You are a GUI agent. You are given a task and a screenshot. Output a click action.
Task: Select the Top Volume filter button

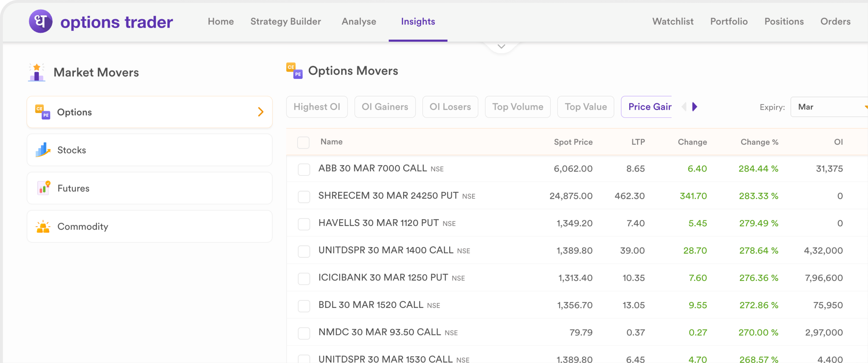click(x=517, y=107)
